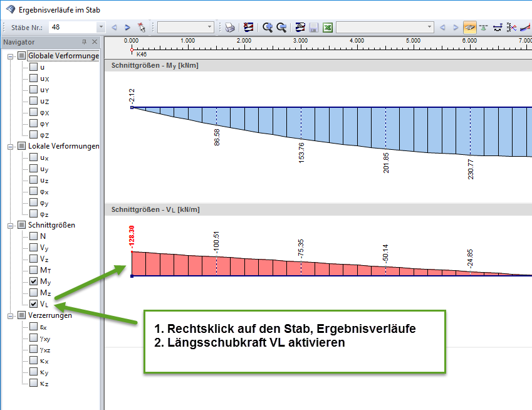Tick the local uz checkbox
This screenshot has height=410, width=532.
coord(33,179)
